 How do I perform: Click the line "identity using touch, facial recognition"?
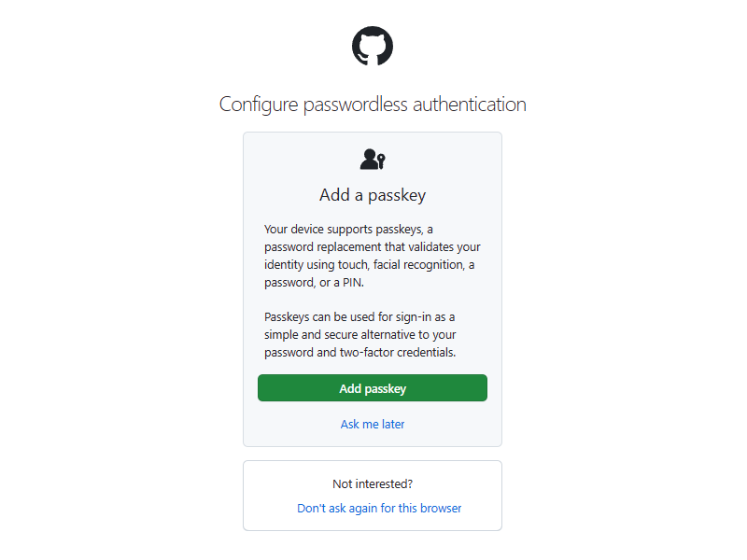(369, 264)
